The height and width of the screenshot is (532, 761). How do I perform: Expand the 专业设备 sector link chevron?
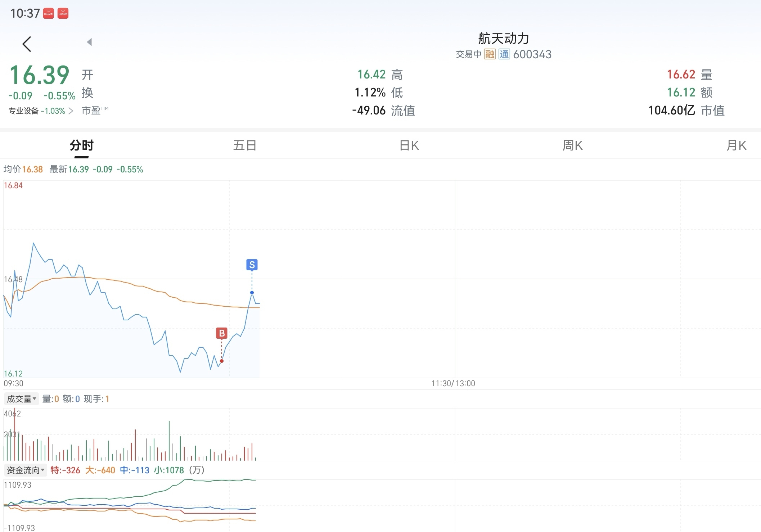tap(71, 111)
